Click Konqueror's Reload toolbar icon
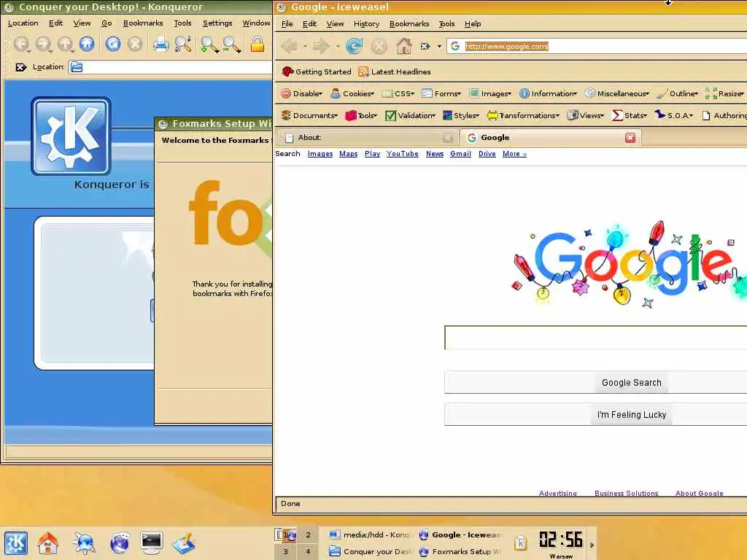The height and width of the screenshot is (560, 747). pos(113,44)
